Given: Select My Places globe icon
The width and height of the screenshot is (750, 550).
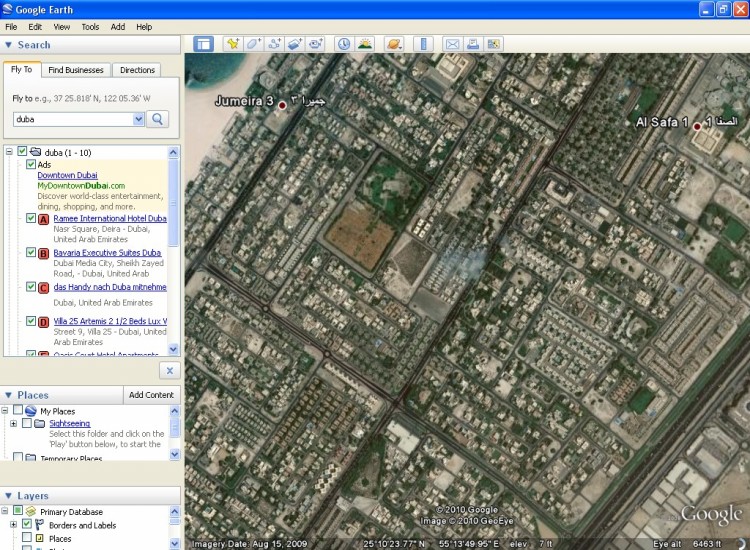Looking at the screenshot, I should [x=31, y=411].
